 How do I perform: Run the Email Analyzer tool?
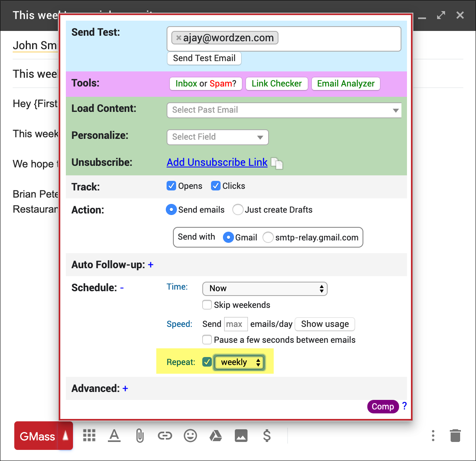pyautogui.click(x=345, y=84)
